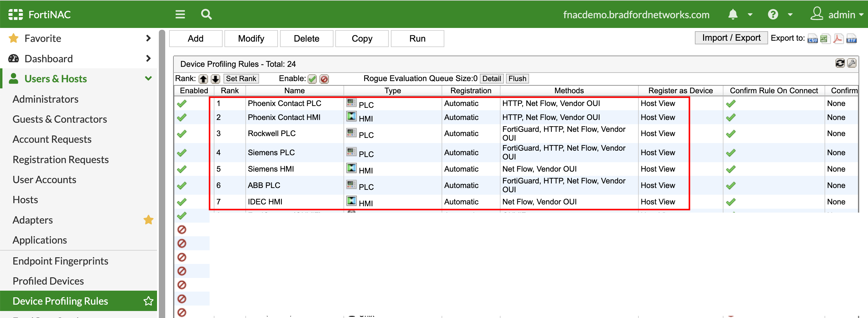Enable selected rules with green check
Viewport: 868px width, 318px height.
(312, 78)
